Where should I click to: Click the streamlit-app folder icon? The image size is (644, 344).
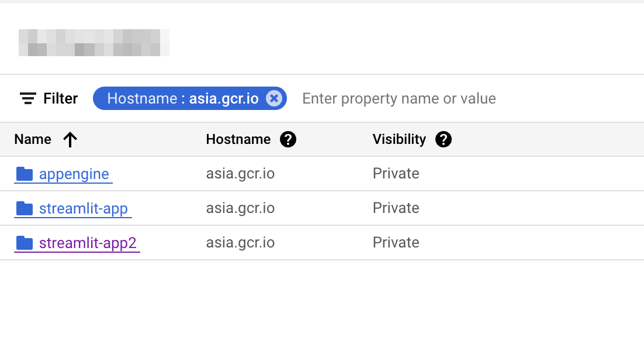click(25, 208)
